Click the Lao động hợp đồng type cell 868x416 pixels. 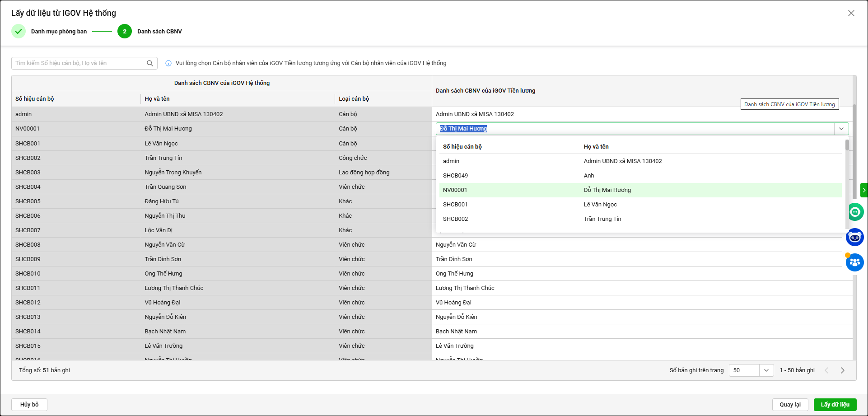[x=383, y=173]
